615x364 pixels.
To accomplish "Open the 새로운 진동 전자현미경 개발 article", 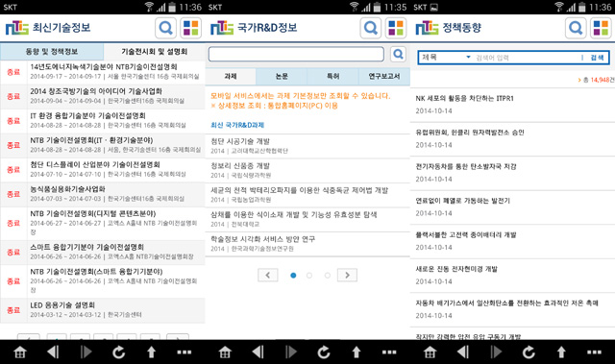I will tap(512, 275).
